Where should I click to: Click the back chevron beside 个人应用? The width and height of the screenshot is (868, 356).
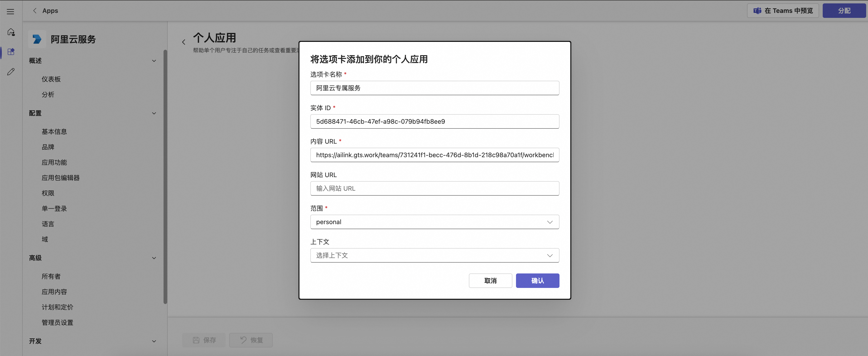[x=184, y=42]
